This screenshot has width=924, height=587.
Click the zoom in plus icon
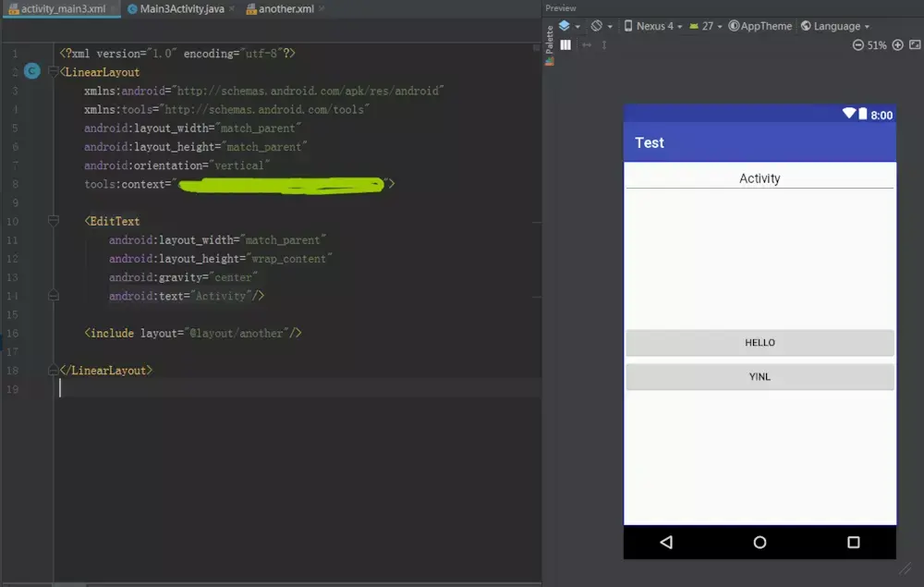[x=897, y=44]
